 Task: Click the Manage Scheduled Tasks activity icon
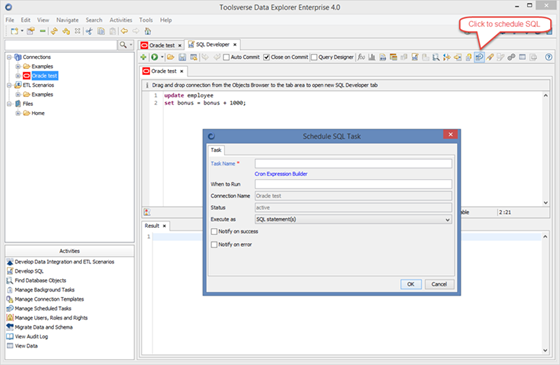(x=10, y=309)
